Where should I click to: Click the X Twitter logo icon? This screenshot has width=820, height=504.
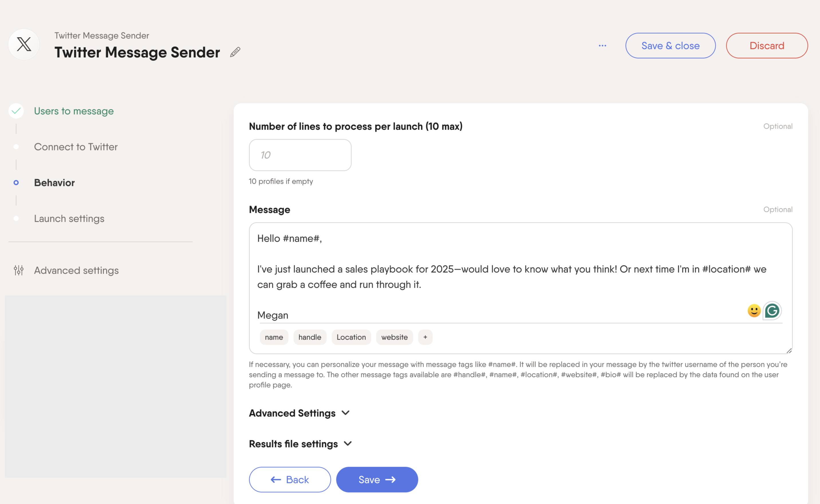24,44
